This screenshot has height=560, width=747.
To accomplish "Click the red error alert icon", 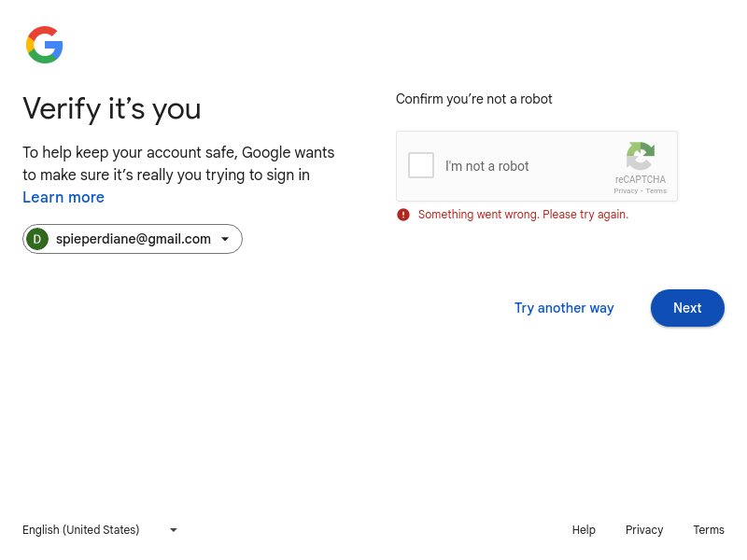I will [403, 215].
